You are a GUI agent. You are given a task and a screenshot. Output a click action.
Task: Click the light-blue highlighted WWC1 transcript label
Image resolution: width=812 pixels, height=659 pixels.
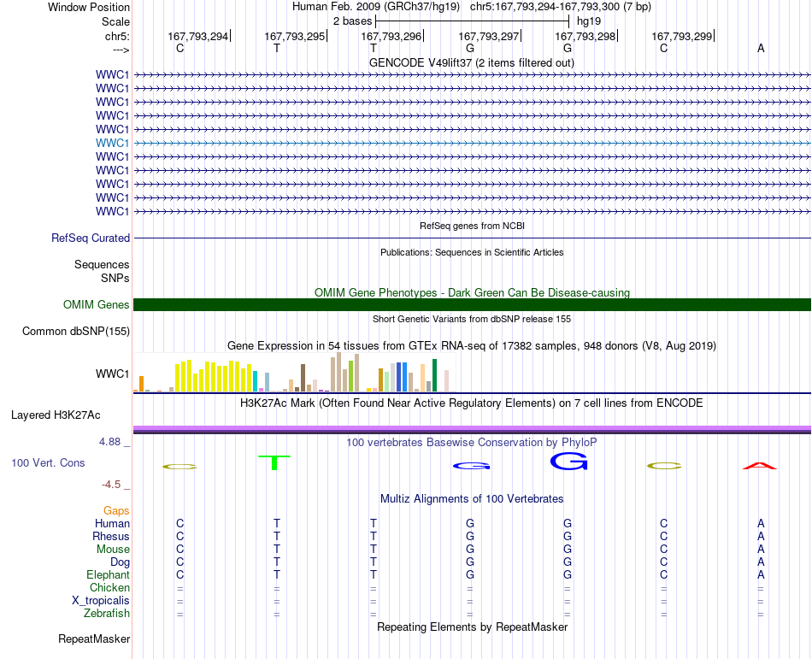pos(112,143)
